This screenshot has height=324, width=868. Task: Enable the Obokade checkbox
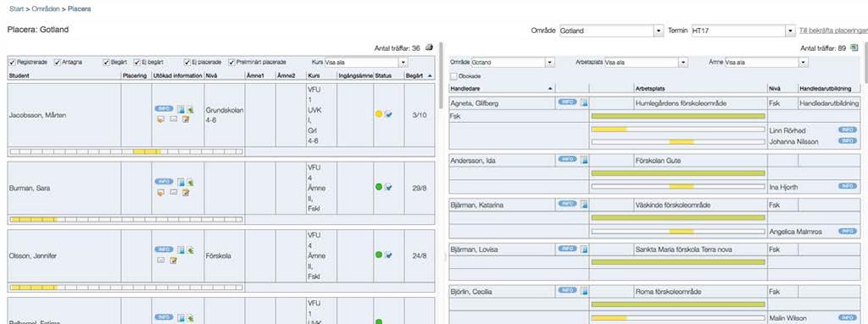pos(454,76)
